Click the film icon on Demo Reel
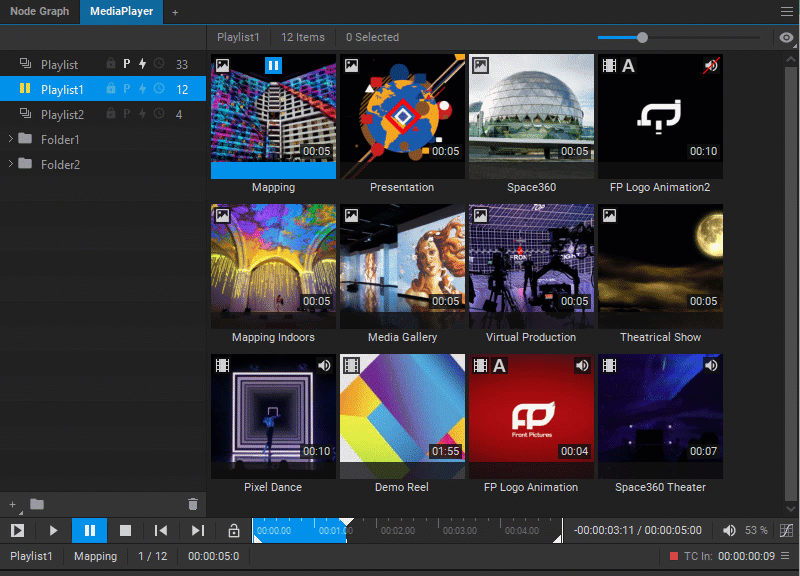Viewport: 800px width, 576px height. pos(351,365)
